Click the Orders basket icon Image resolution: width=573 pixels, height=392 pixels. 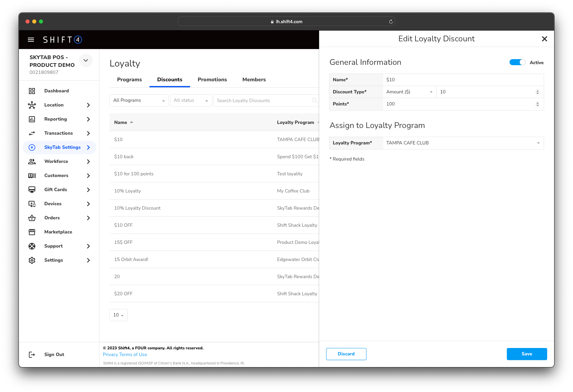pos(32,218)
